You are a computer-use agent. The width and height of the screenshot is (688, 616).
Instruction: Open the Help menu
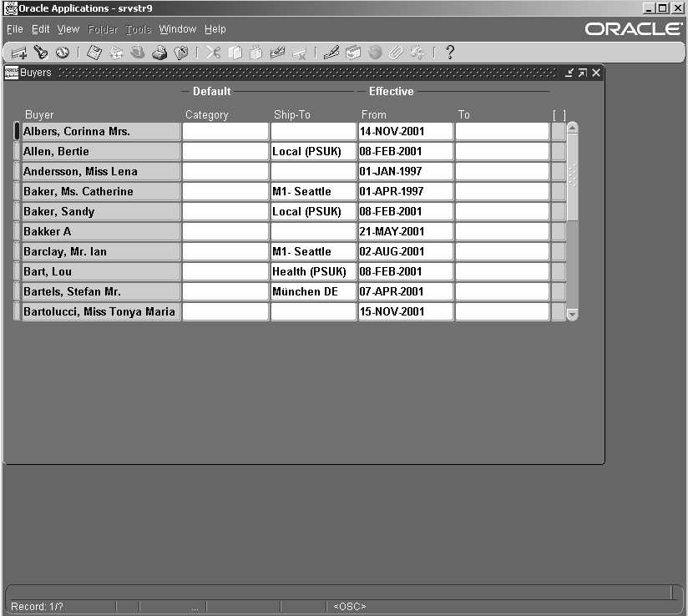click(215, 29)
